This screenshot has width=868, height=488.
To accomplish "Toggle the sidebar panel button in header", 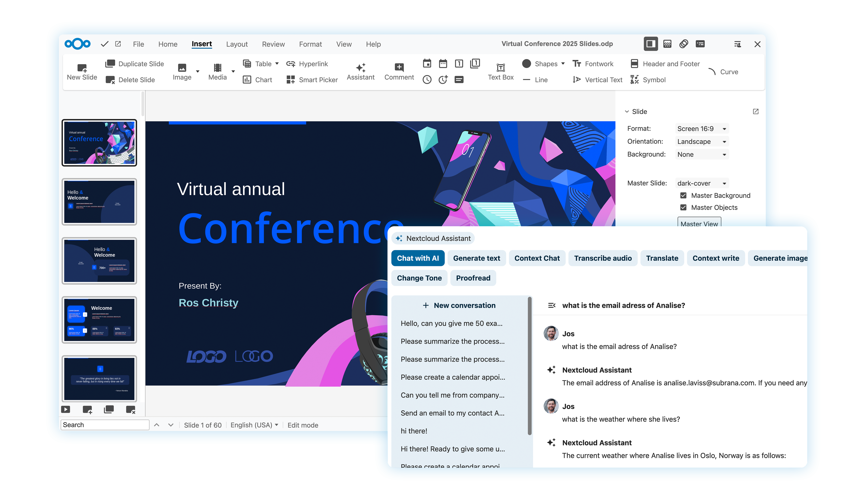I will point(651,44).
